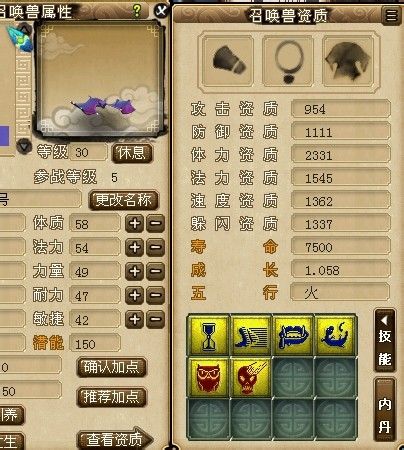
Task: Open the armor equipment slot
Action: pyautogui.click(x=348, y=61)
